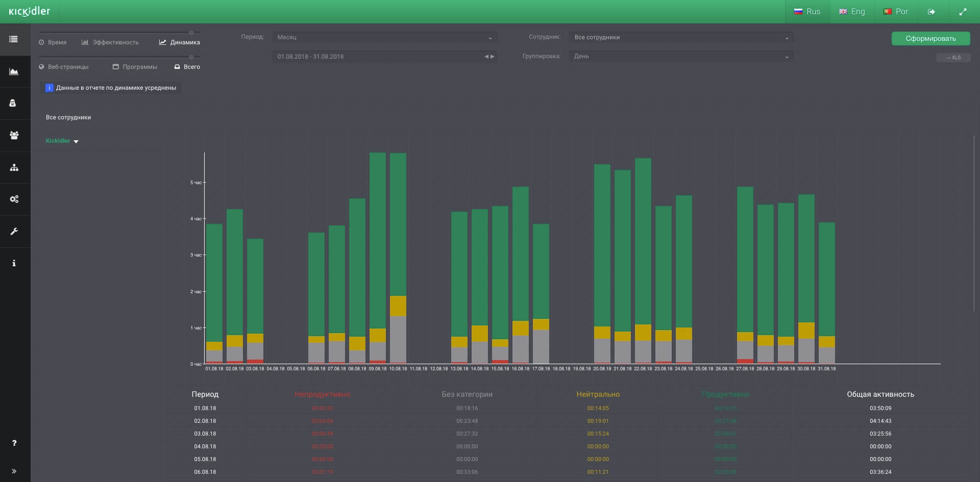
Task: Open the info icon in sidebar
Action: coord(14,263)
